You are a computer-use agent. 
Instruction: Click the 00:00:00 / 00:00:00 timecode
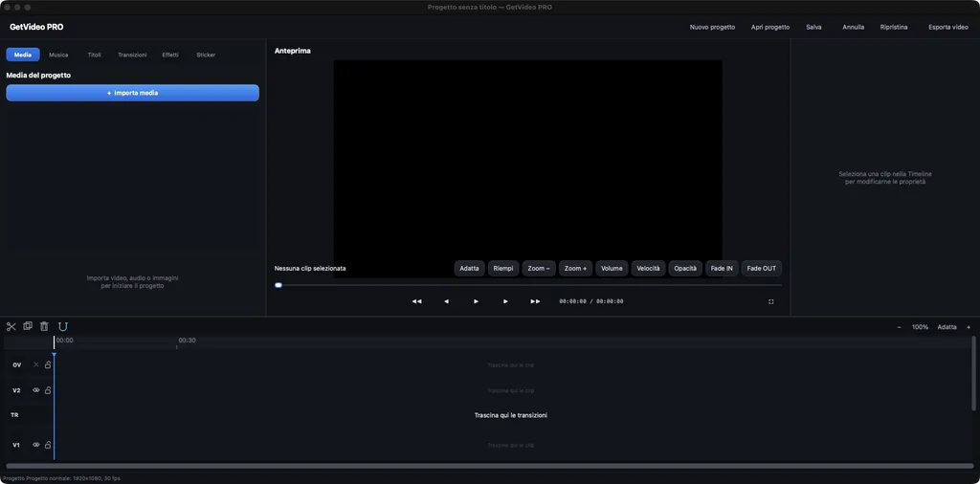pos(591,301)
